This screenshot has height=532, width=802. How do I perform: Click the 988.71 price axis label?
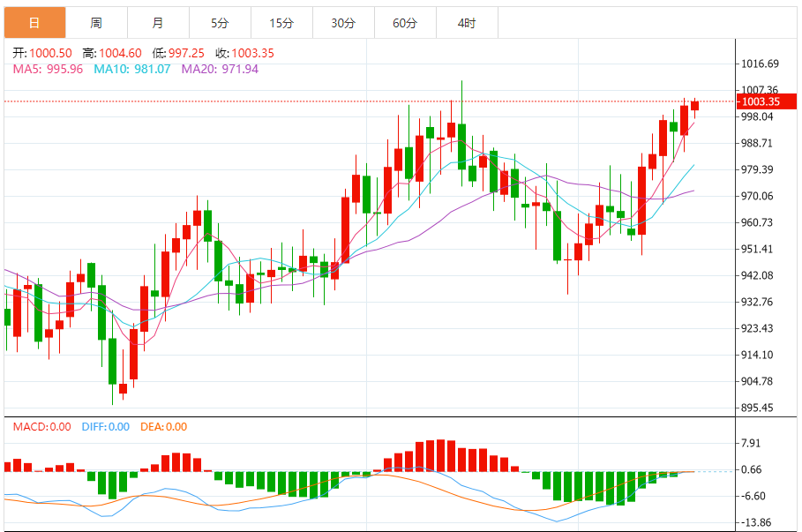[757, 143]
